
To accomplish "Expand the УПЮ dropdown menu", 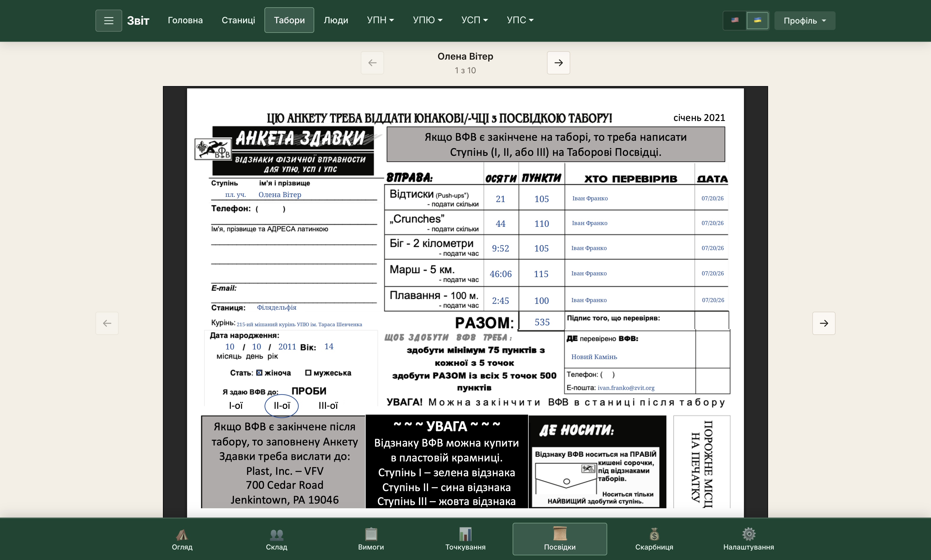I will pos(427,20).
